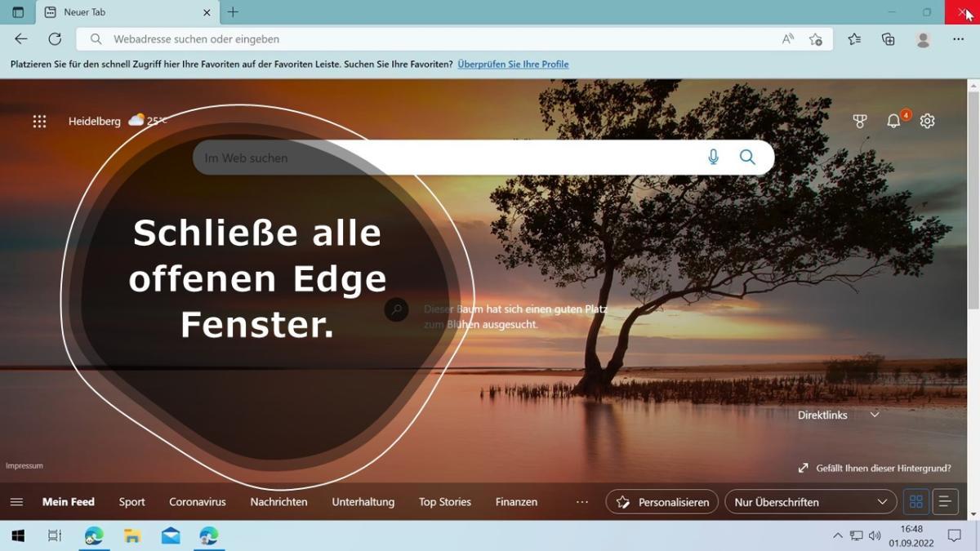Image resolution: width=980 pixels, height=551 pixels.
Task: Click the Im Web suchen search field
Action: point(441,158)
